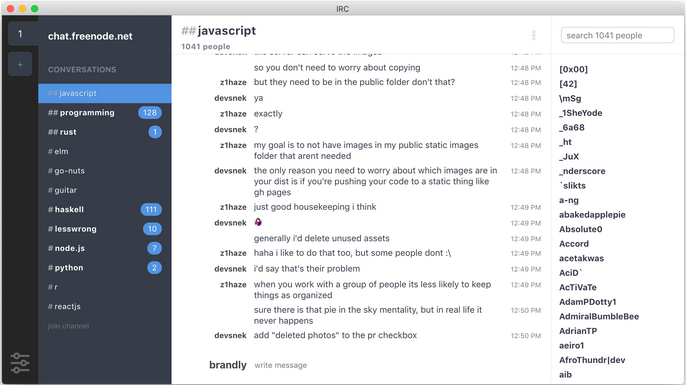
Task: Select user [42] in people list
Action: pyautogui.click(x=568, y=84)
